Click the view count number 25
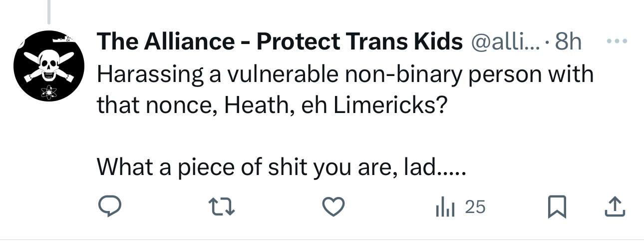This screenshot has width=644, height=243. (x=475, y=207)
